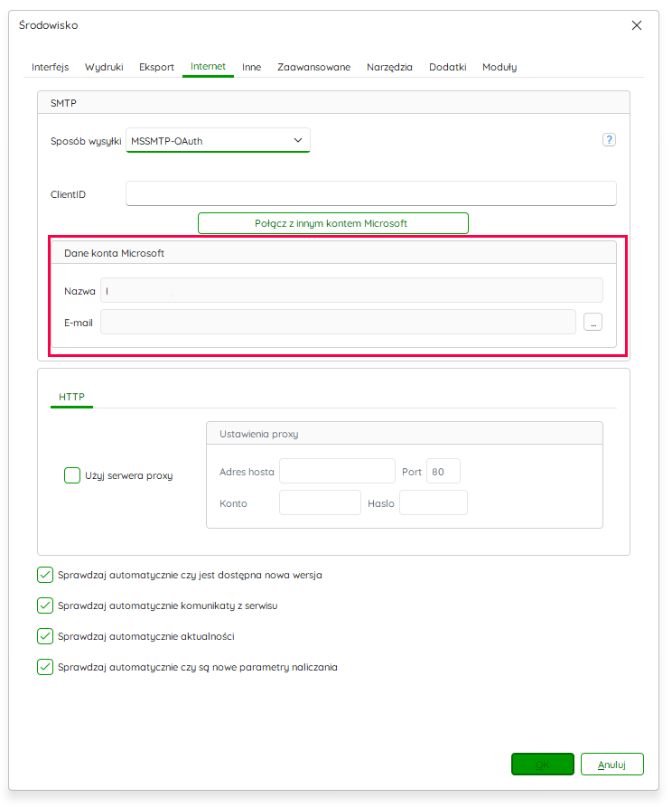
Task: Confirm with the green OK button
Action: click(542, 765)
